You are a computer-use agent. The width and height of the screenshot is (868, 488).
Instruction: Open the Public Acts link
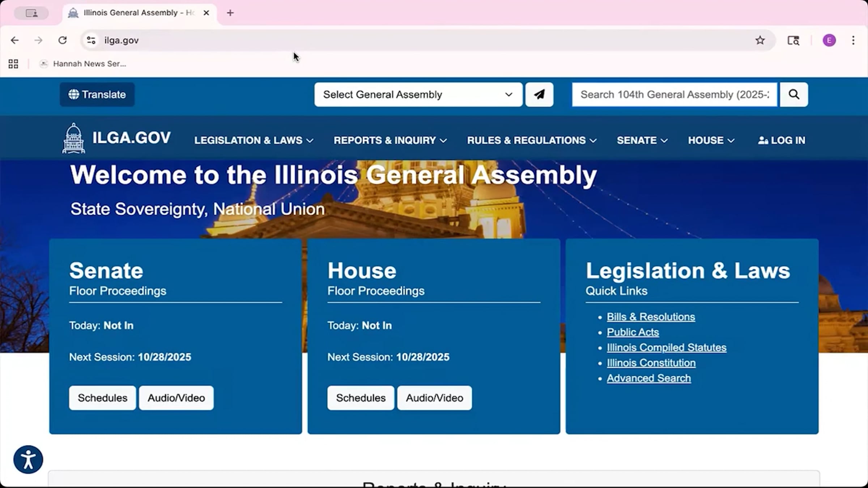633,332
